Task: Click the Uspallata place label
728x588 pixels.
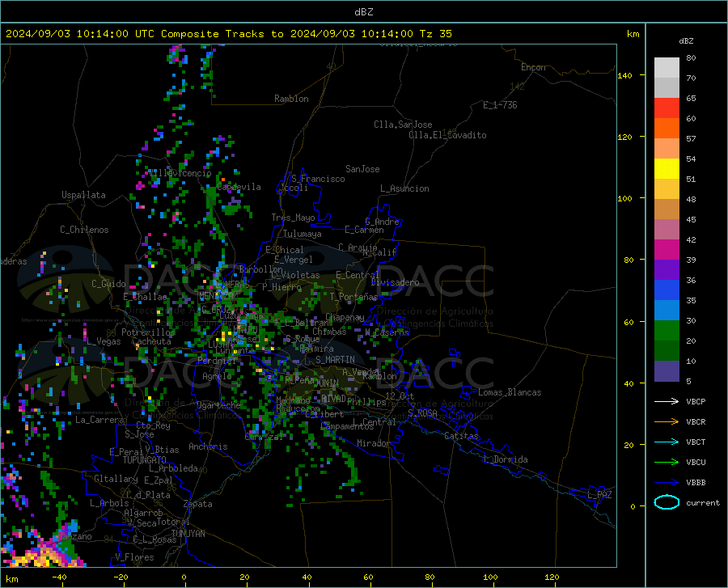Action: 83,195
